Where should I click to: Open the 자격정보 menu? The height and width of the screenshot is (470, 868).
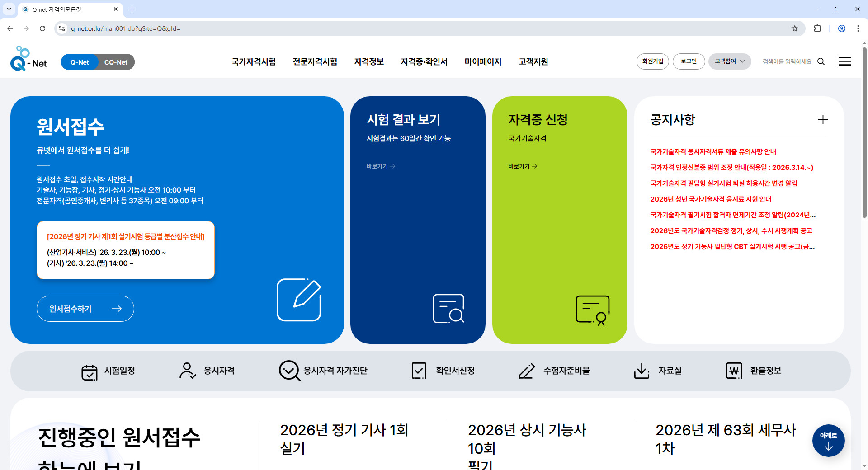tap(369, 61)
